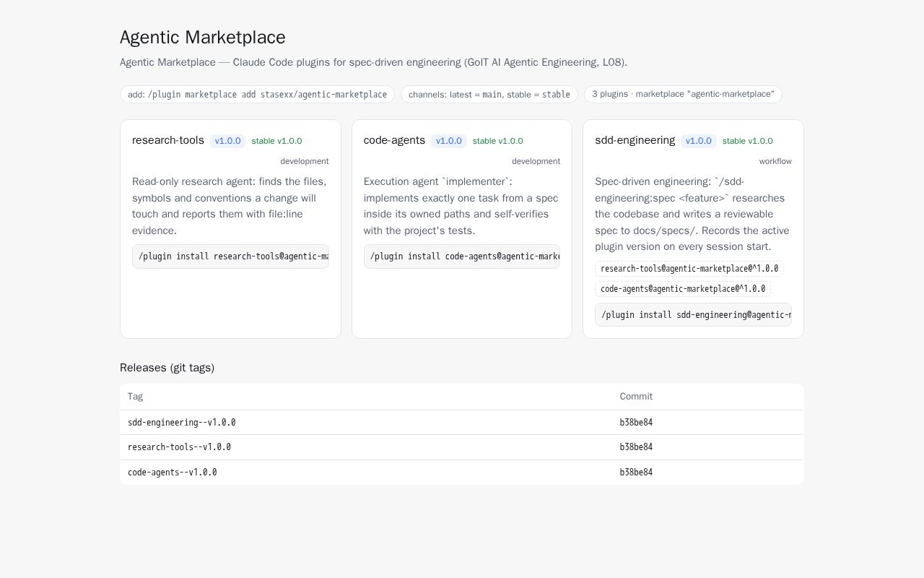Select the sdd-engineering install command box
The height and width of the screenshot is (578, 924).
click(x=693, y=315)
